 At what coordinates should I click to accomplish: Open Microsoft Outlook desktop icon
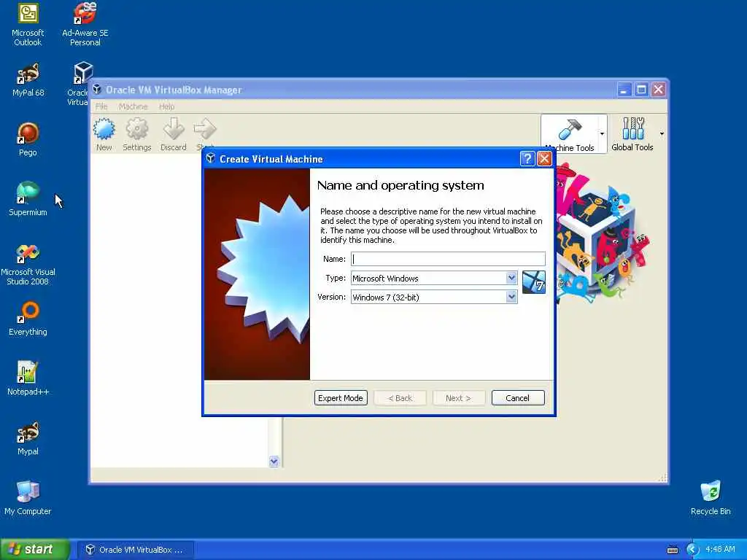28,25
